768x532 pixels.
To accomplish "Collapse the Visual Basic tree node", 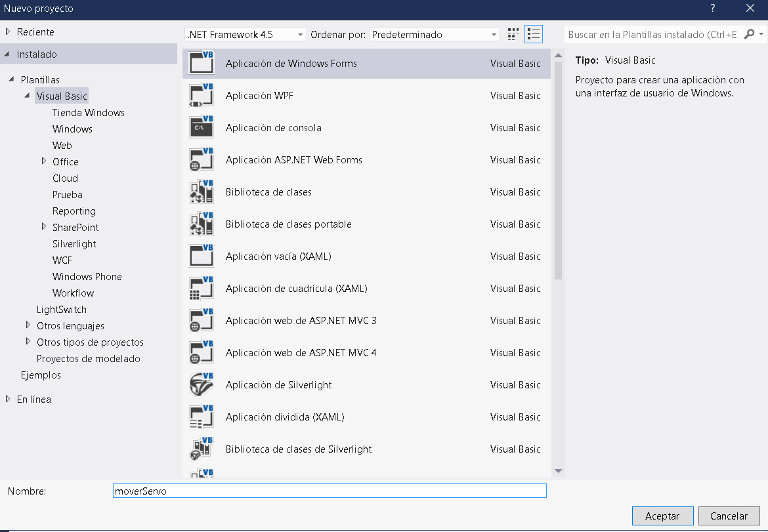I will [x=27, y=95].
